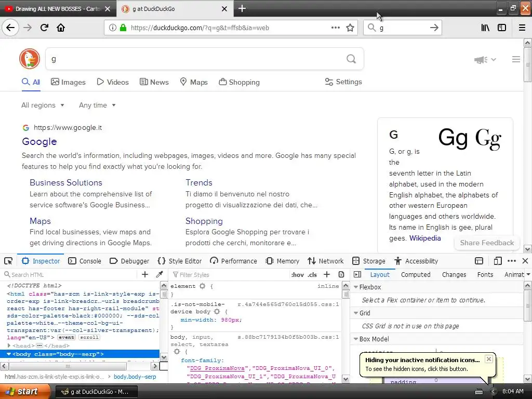Switch to the Videos search tab
532x399 pixels.
113,82
